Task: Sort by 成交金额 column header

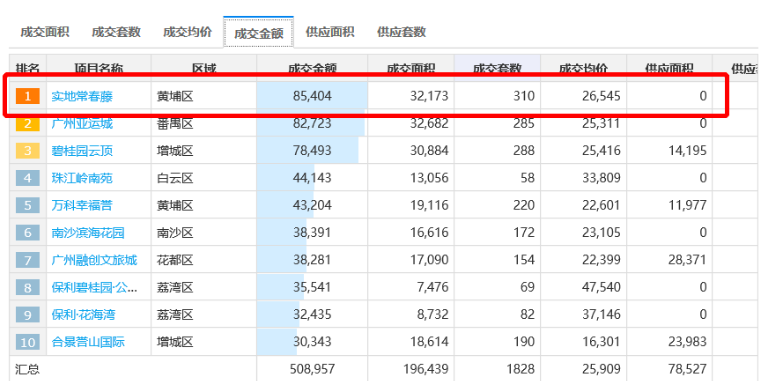Action: point(312,68)
